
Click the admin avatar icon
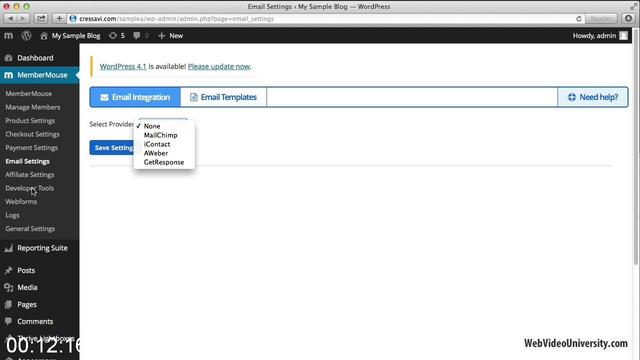pyautogui.click(x=623, y=36)
